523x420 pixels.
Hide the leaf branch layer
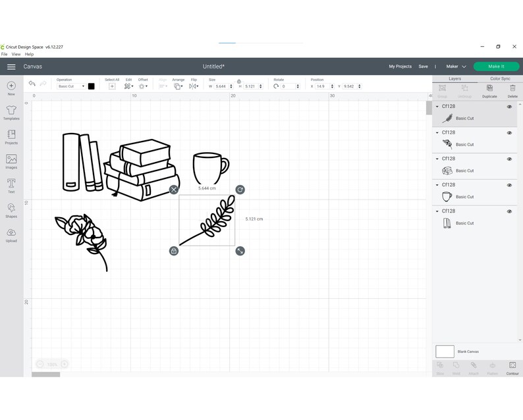coord(509,107)
